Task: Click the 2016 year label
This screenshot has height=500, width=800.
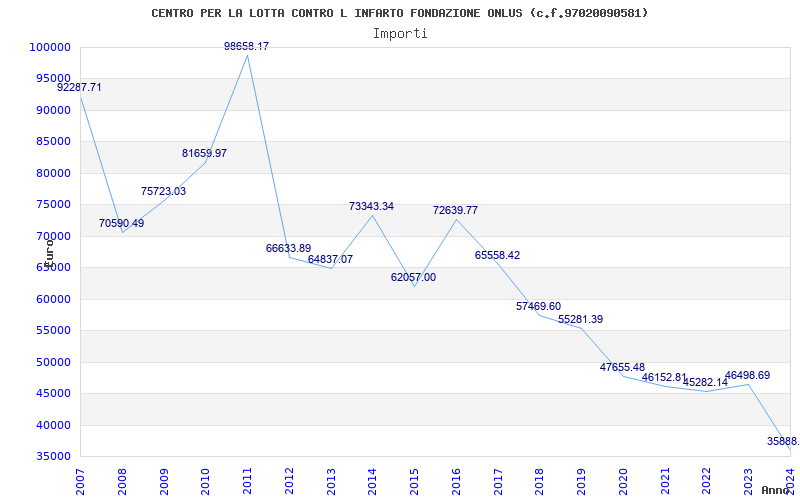Action: pos(456,482)
